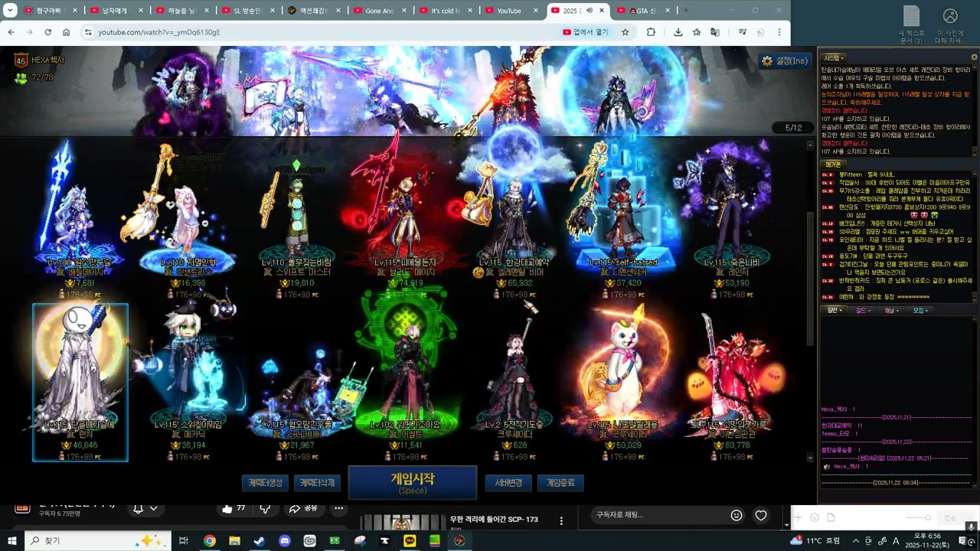Expand the '시스템' chat panel dropdown
Image resolution: width=980 pixels, height=551 pixels.
[x=835, y=57]
